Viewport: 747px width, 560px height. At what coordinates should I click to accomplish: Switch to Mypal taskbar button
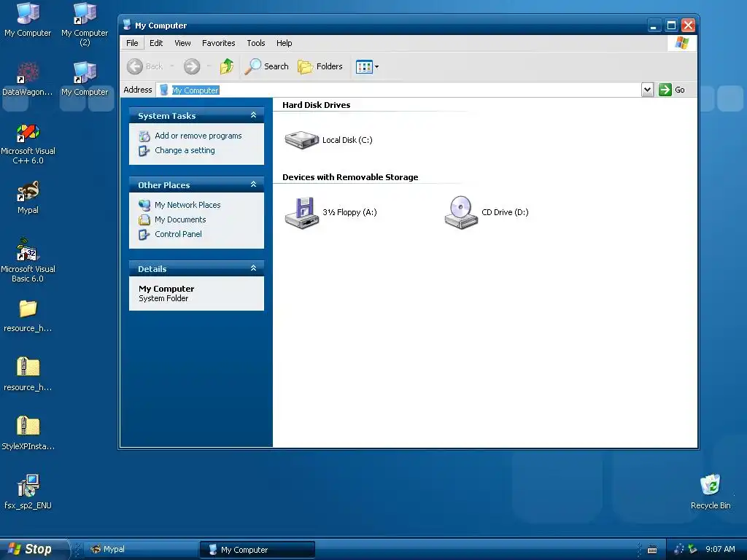(x=142, y=549)
